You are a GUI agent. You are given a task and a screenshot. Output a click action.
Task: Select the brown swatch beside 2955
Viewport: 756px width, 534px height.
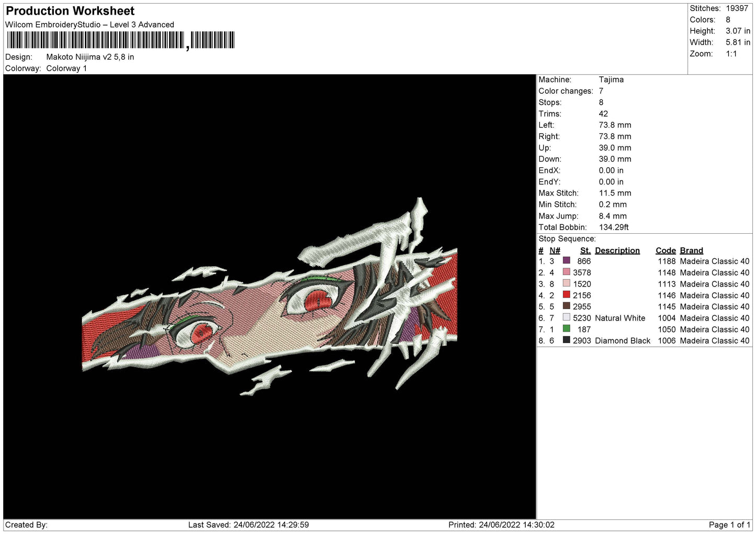pos(566,306)
